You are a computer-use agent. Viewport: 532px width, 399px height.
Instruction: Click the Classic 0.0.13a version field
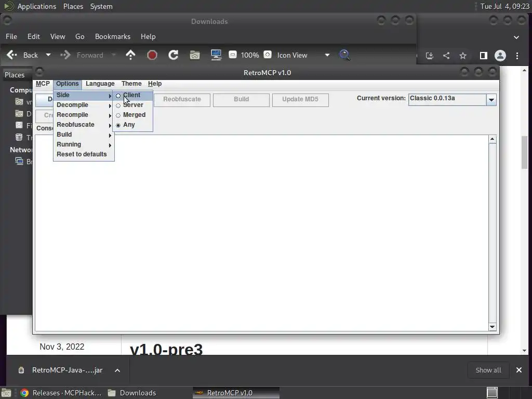[x=447, y=100]
